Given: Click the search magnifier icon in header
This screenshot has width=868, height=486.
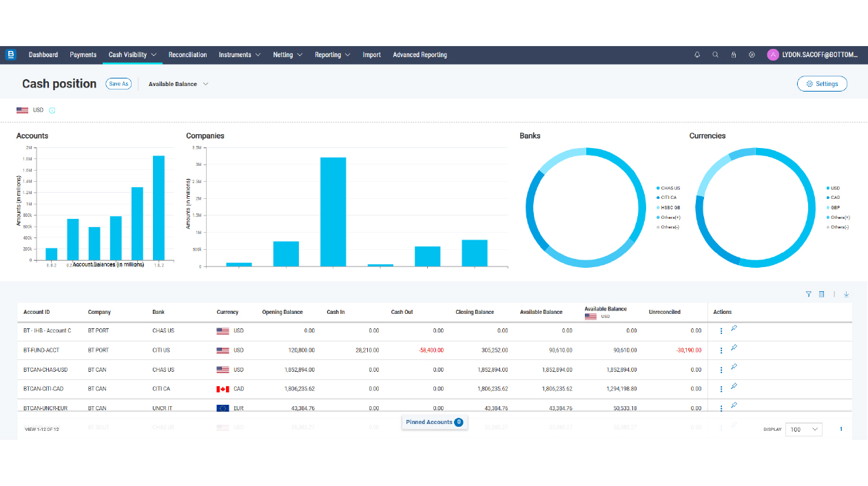Looking at the screenshot, I should pos(715,55).
